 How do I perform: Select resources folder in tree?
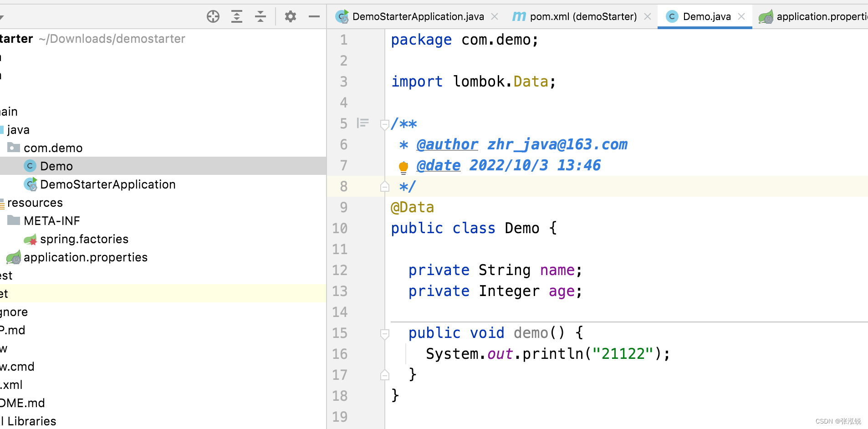point(163,202)
